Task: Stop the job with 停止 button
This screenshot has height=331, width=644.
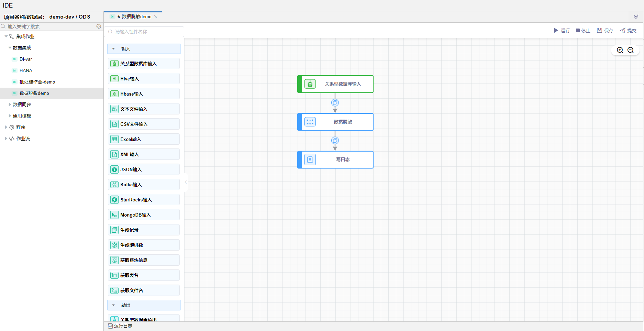Action: pyautogui.click(x=583, y=31)
